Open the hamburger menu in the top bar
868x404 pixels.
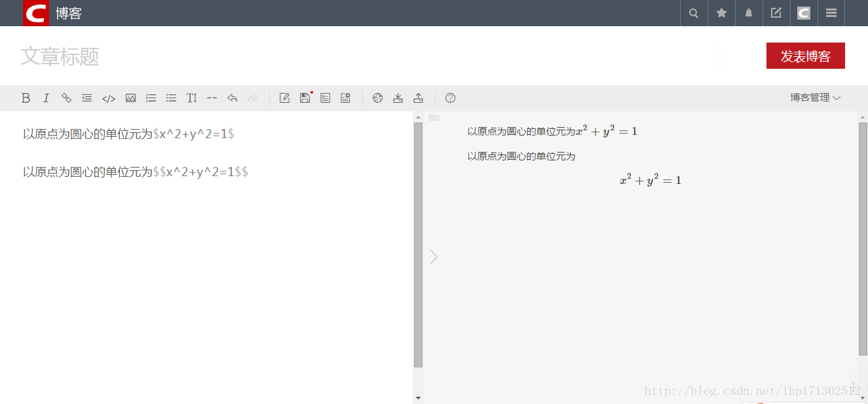[x=831, y=13]
